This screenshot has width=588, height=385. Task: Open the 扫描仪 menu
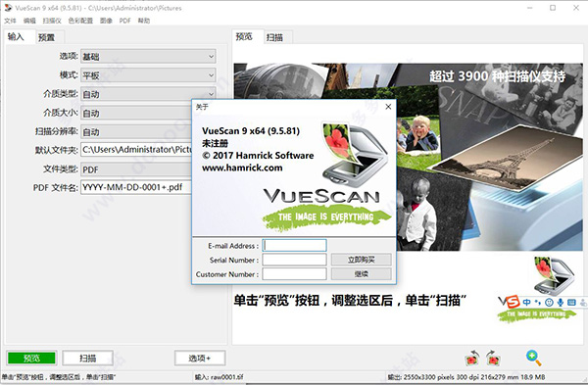52,21
